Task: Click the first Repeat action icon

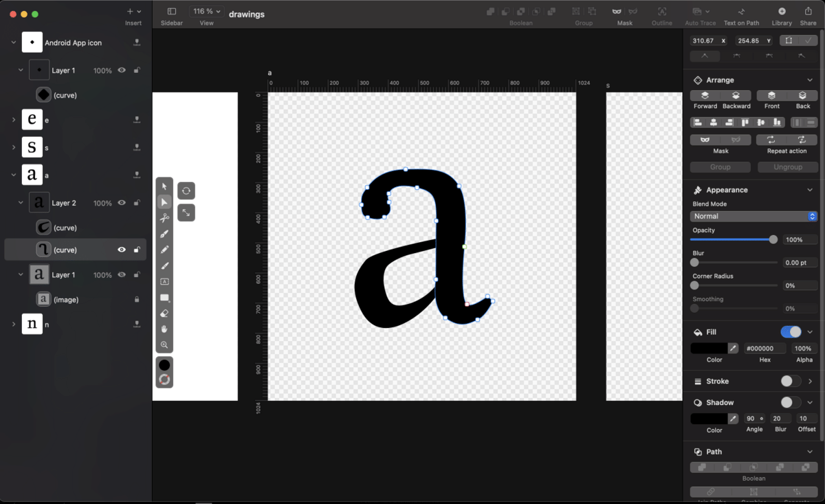Action: pos(771,140)
